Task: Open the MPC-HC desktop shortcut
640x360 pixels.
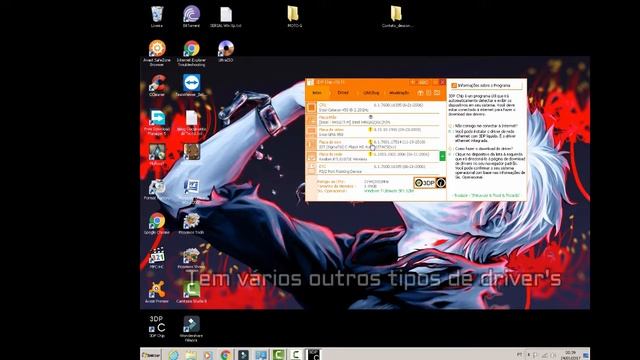Action: click(x=157, y=258)
